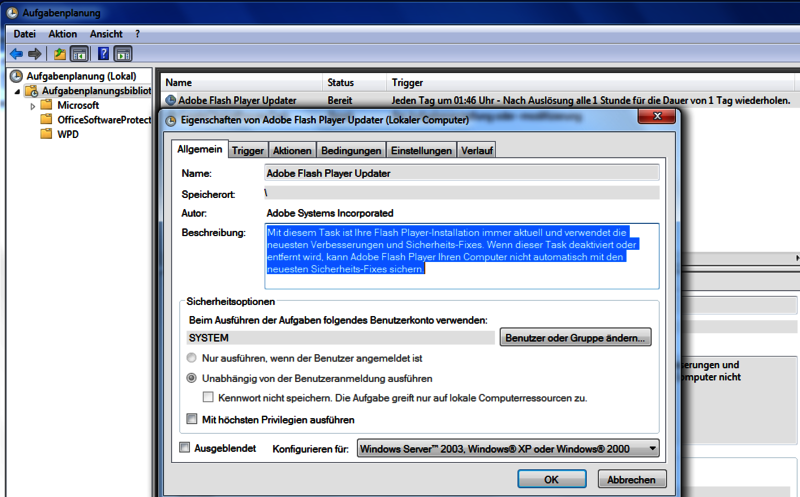This screenshot has width=800, height=497.
Task: Click the task icon before Adobe Flash Player Updater row
Action: (x=170, y=101)
